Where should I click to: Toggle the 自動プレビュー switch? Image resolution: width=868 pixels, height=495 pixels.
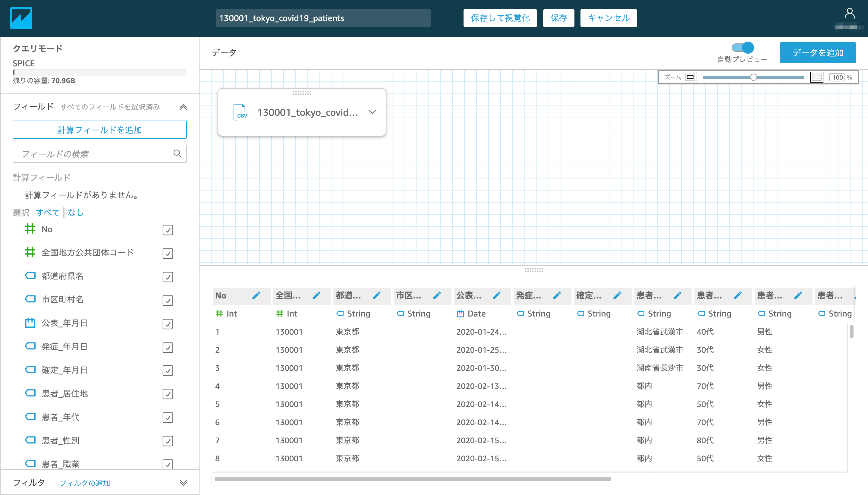pos(743,48)
